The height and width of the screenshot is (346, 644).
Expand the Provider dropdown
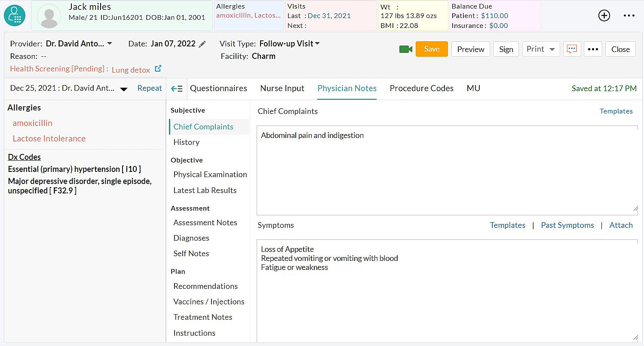(109, 43)
